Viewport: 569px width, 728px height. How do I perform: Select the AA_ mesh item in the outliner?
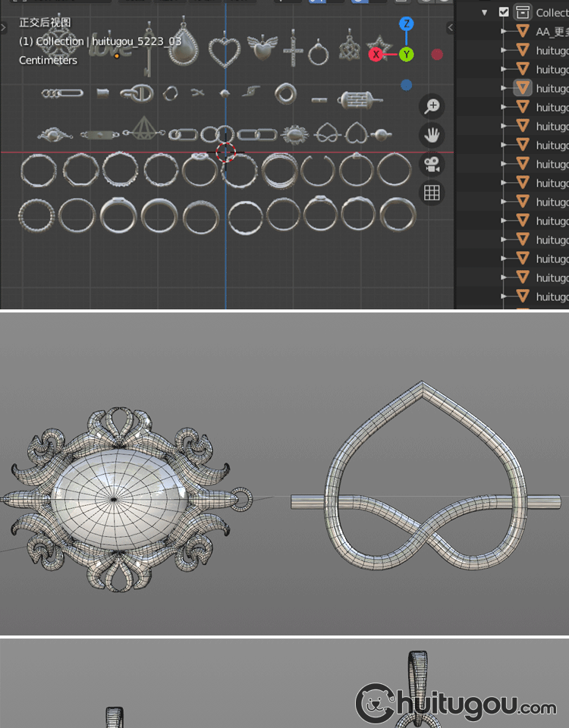pyautogui.click(x=552, y=31)
